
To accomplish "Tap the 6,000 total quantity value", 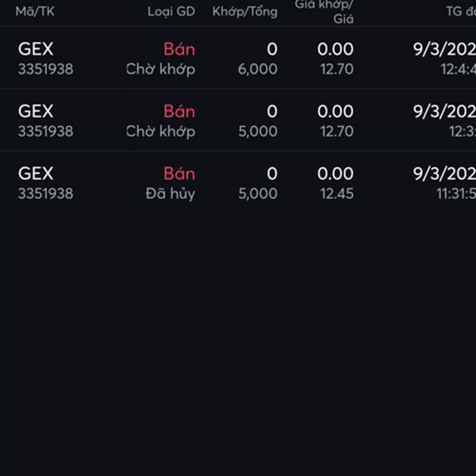I will coord(258,69).
